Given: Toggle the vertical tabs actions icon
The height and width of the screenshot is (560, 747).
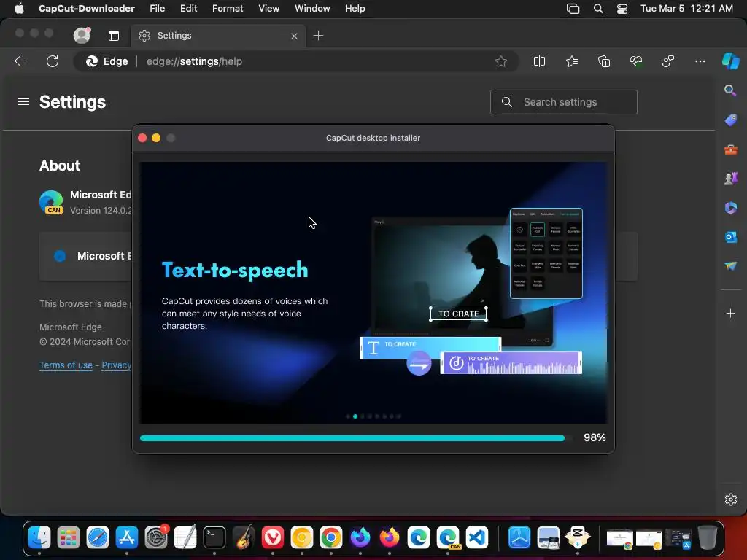Looking at the screenshot, I should tap(113, 36).
